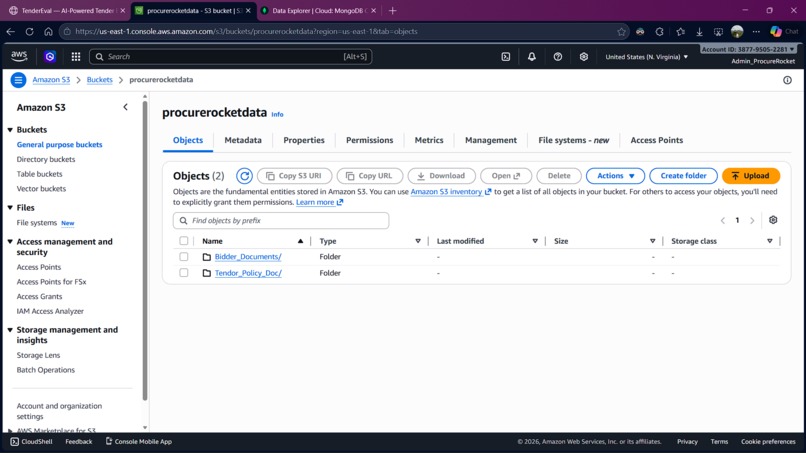Collapse Access management and security section
Image resolution: width=806 pixels, height=453 pixels.
10,242
